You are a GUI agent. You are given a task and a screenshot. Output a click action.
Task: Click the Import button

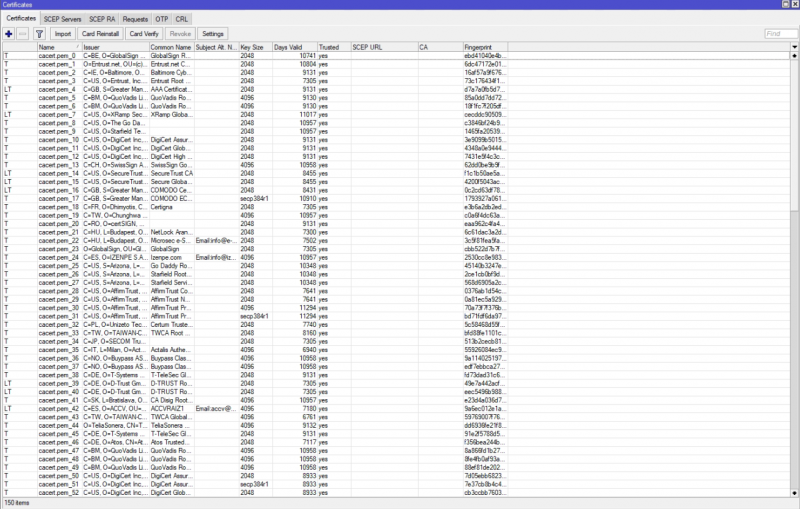pyautogui.click(x=63, y=34)
